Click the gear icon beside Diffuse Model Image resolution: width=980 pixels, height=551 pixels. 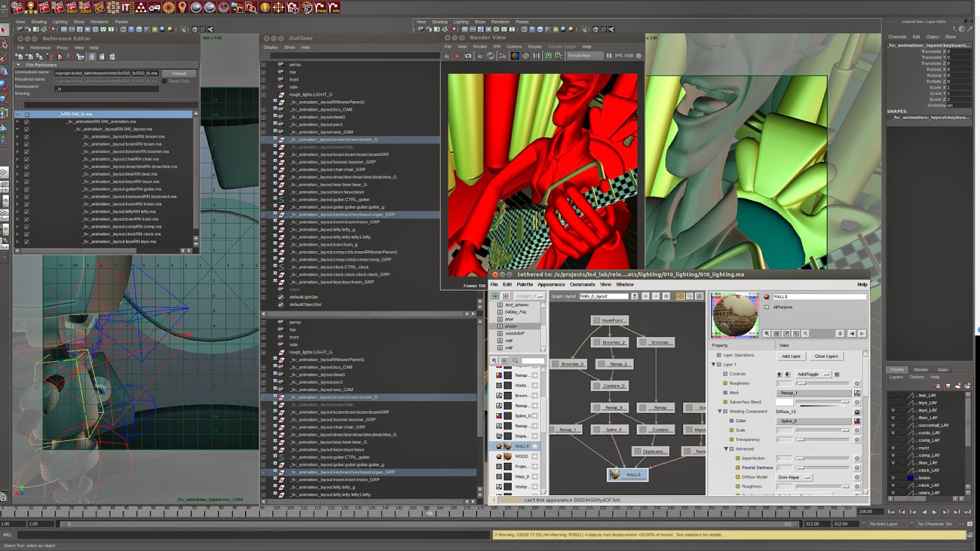857,477
